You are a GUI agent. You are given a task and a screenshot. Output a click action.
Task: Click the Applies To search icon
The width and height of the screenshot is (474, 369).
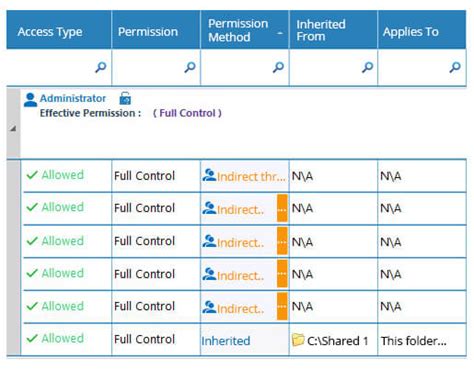455,67
